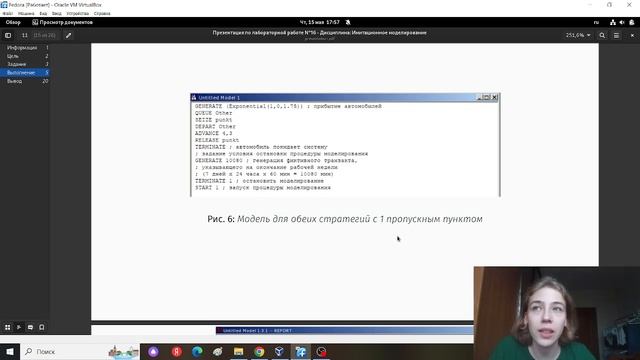Open the Обзор activities overview
The image size is (640, 360).
(x=13, y=22)
